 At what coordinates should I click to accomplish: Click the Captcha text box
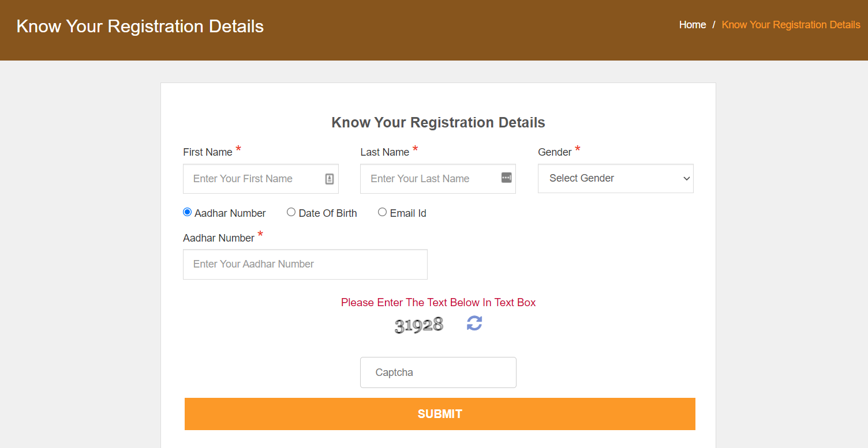click(x=438, y=372)
